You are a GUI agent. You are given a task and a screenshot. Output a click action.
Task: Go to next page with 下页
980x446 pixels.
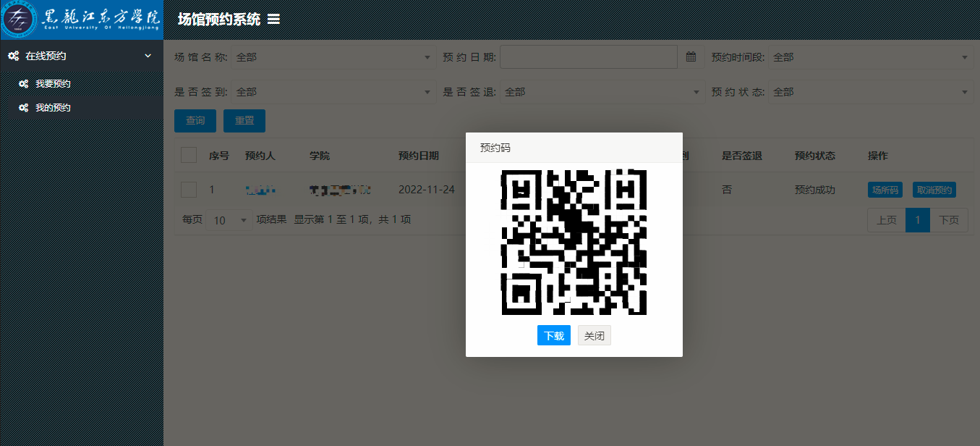point(949,220)
